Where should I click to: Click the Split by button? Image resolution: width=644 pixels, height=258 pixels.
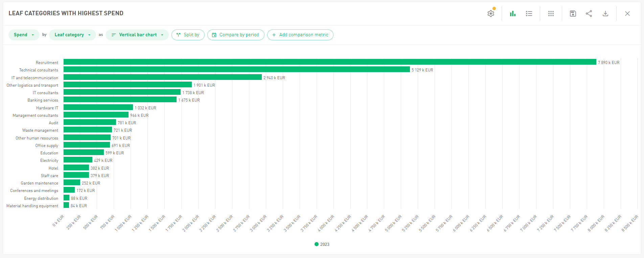tap(188, 35)
